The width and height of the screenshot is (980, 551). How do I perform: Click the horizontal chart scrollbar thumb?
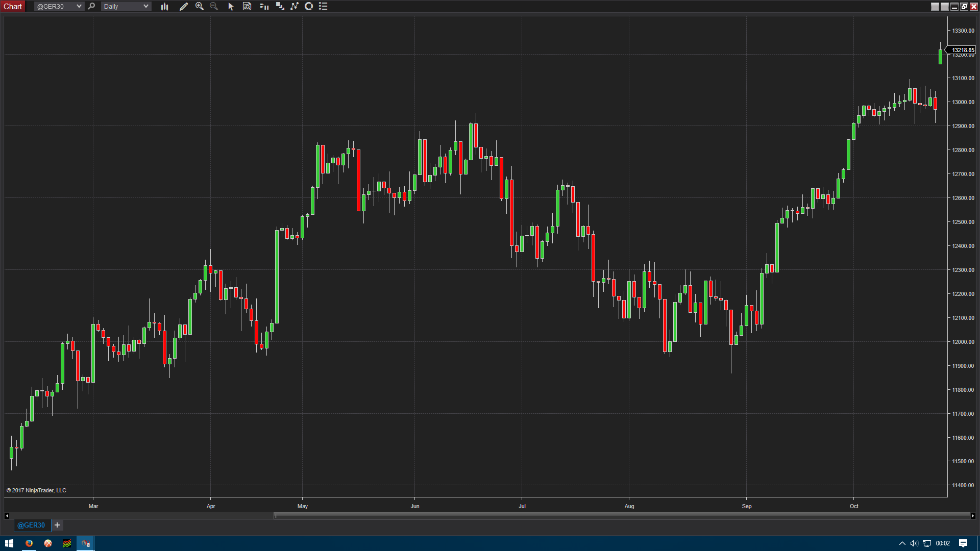[x=621, y=516]
